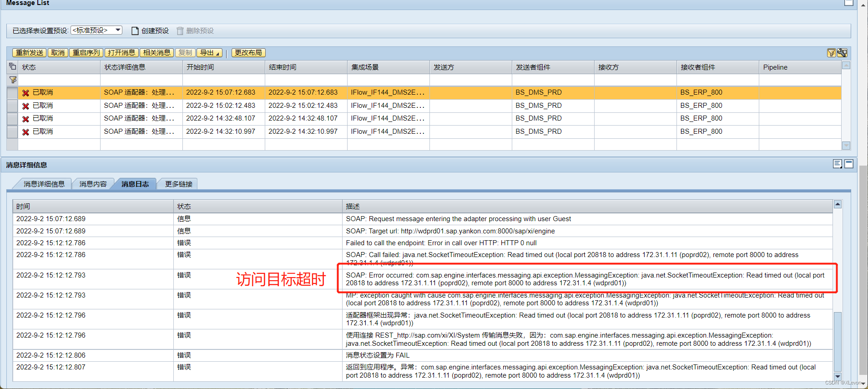Click BS_DMS_PRD in the highlighted row

[x=539, y=92]
